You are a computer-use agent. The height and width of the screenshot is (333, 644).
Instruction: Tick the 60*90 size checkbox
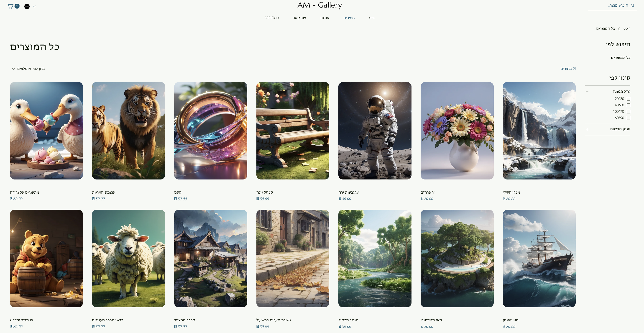coord(629,118)
